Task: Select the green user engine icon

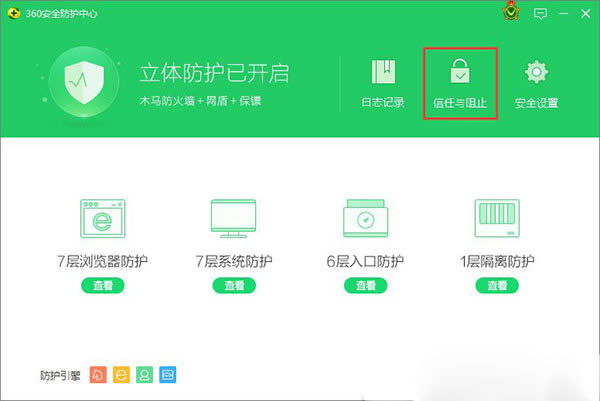Action: [144, 376]
